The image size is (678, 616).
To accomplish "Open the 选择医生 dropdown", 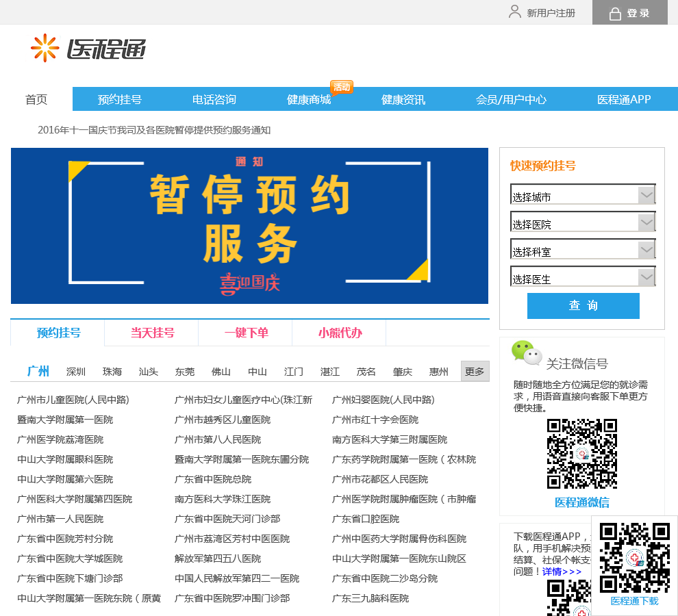I will point(583,276).
